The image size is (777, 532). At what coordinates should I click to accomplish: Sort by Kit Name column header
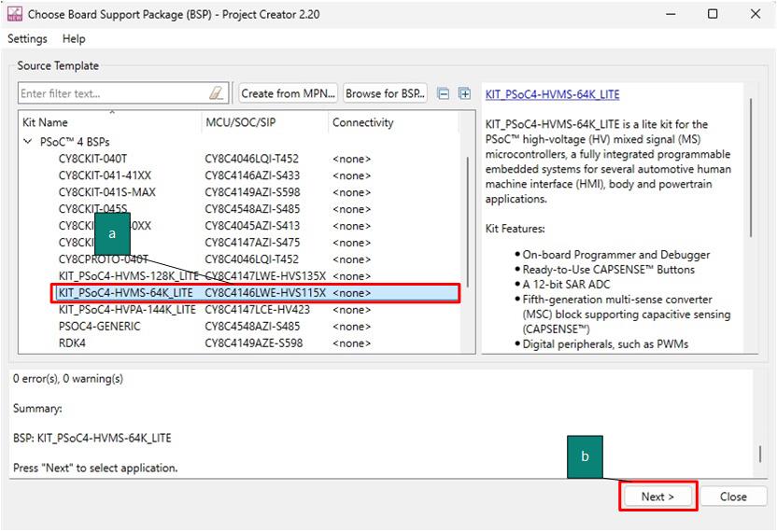(x=110, y=122)
